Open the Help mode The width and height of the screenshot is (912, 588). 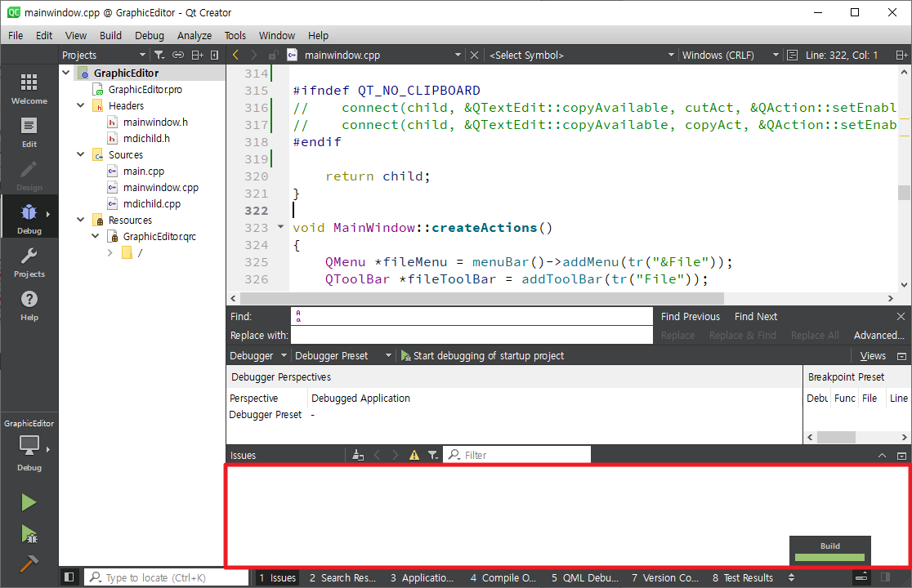point(29,305)
